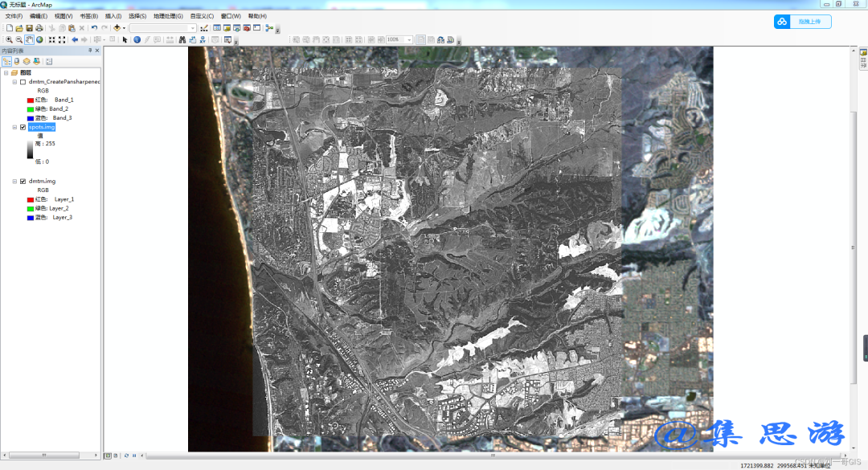Uncheck the dmtm.img layer visibility
Image resolution: width=868 pixels, height=470 pixels.
(x=23, y=181)
